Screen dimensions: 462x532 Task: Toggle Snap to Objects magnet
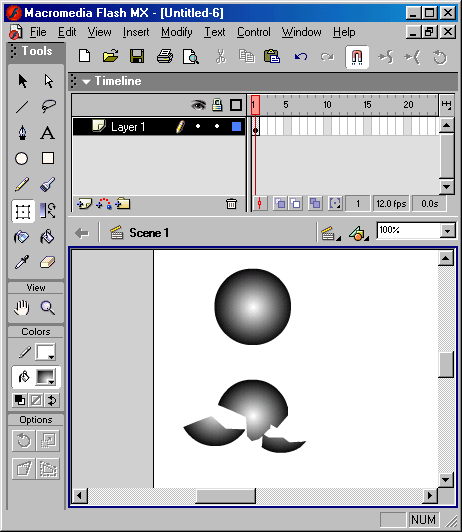pos(357,57)
